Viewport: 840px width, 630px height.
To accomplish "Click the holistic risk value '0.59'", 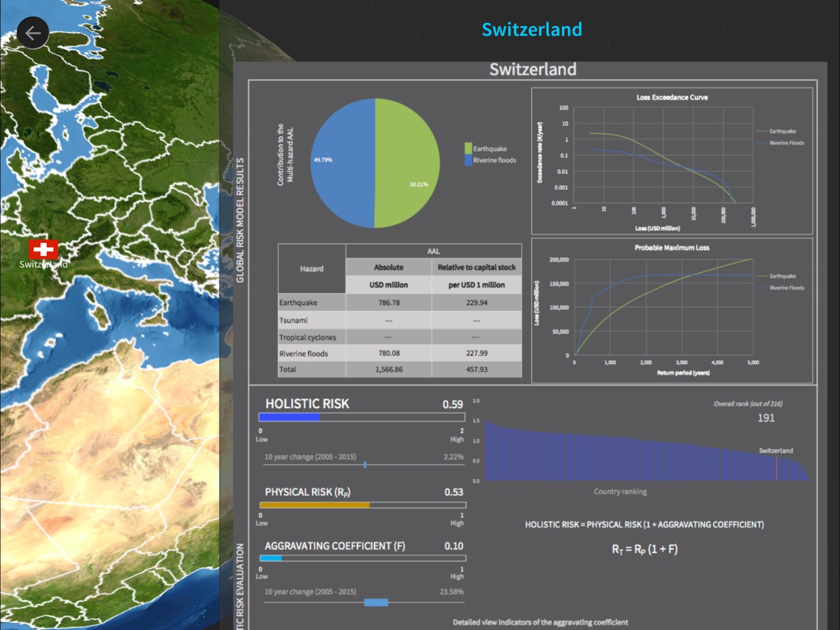I will [x=453, y=405].
